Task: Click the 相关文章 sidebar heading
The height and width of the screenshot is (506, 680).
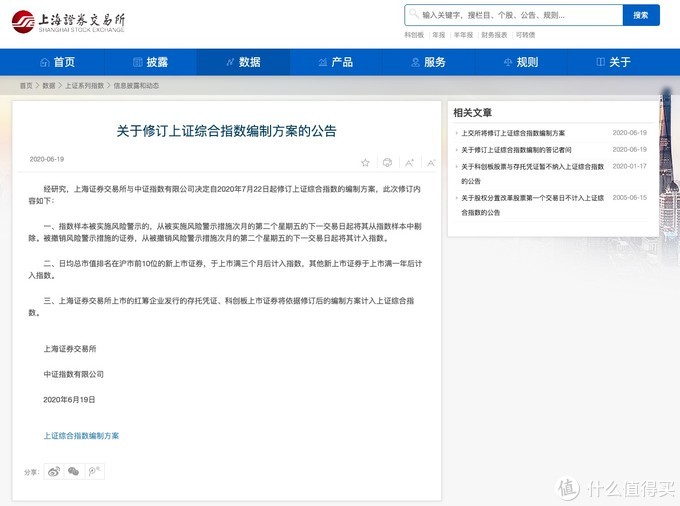Action: coord(473,113)
